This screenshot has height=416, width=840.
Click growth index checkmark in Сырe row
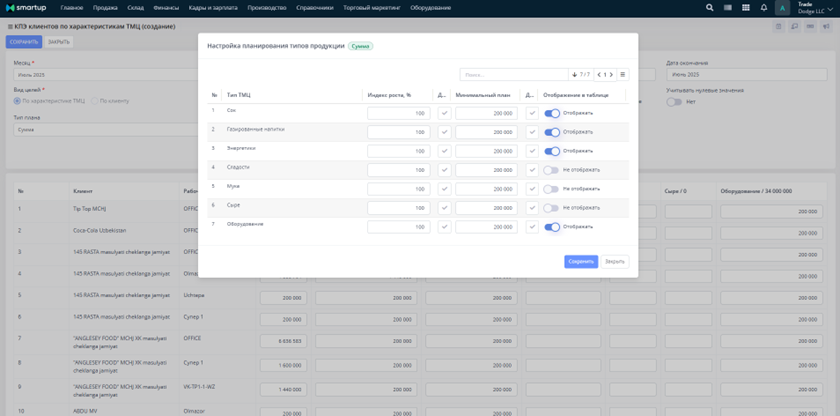click(x=444, y=208)
